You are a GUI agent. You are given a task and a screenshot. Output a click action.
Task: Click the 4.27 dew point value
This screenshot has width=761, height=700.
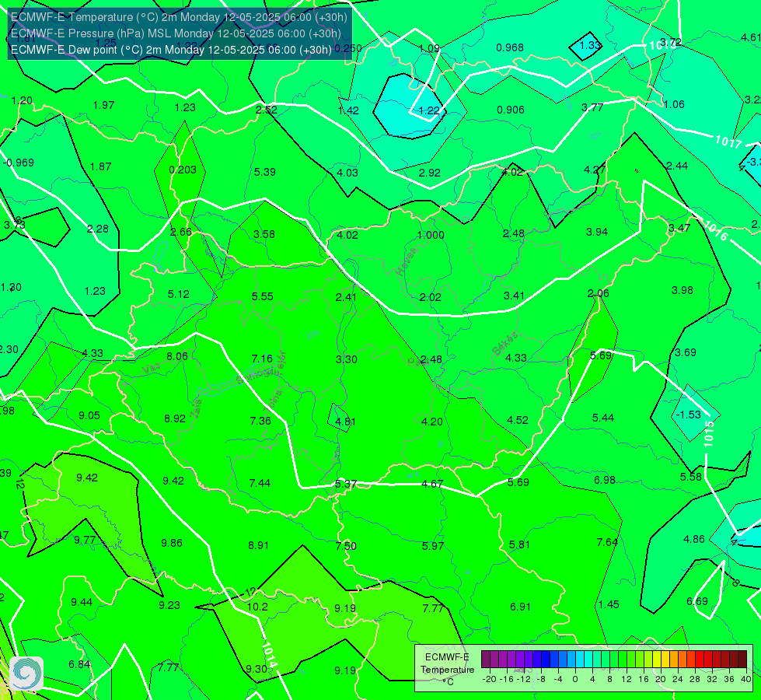tap(595, 170)
